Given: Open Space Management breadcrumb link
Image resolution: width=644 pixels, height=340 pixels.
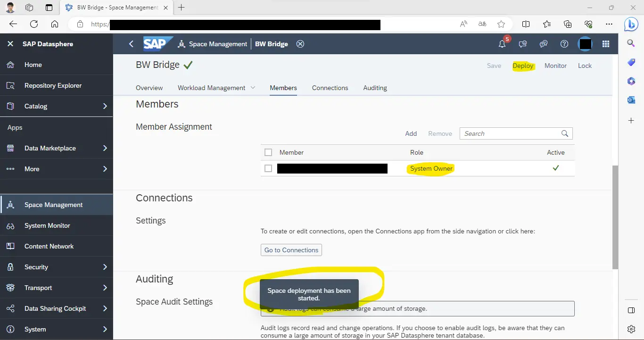Looking at the screenshot, I should pyautogui.click(x=218, y=44).
